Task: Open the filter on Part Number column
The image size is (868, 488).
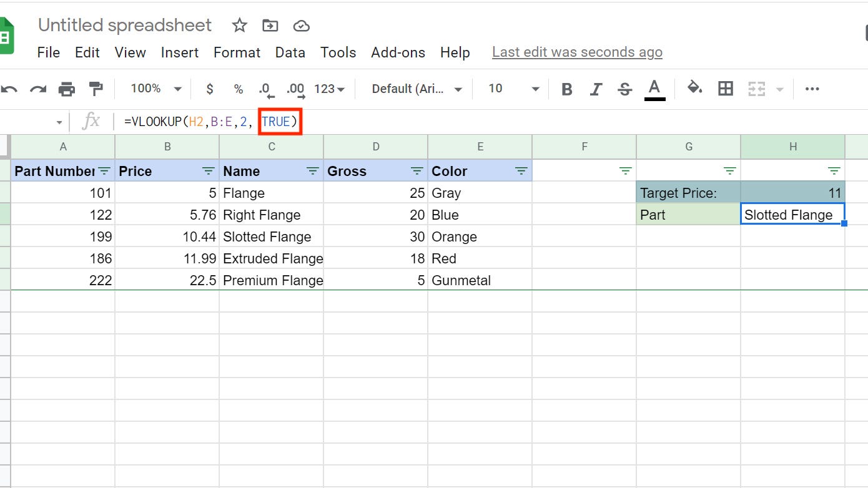Action: [104, 171]
